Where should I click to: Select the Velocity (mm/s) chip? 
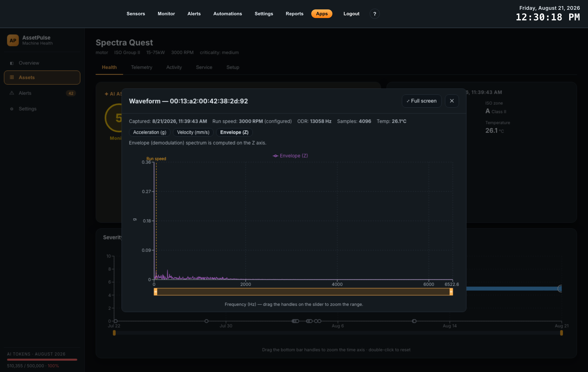193,132
